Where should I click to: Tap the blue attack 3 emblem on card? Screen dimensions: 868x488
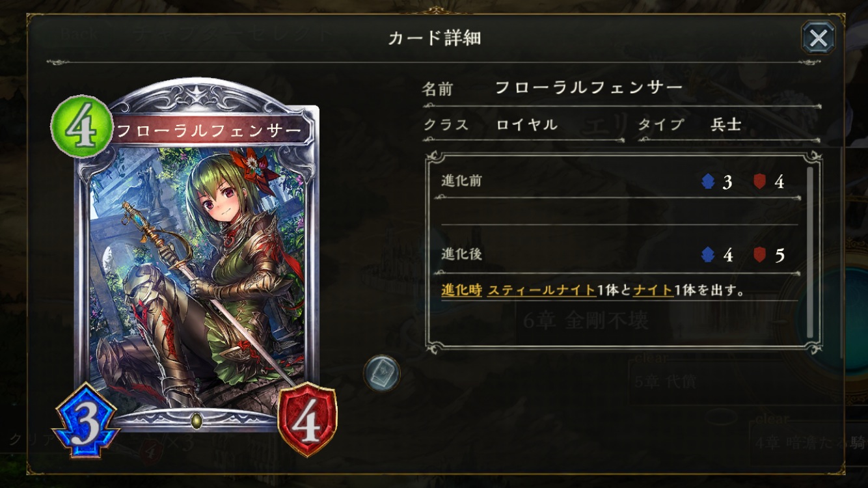[86, 420]
